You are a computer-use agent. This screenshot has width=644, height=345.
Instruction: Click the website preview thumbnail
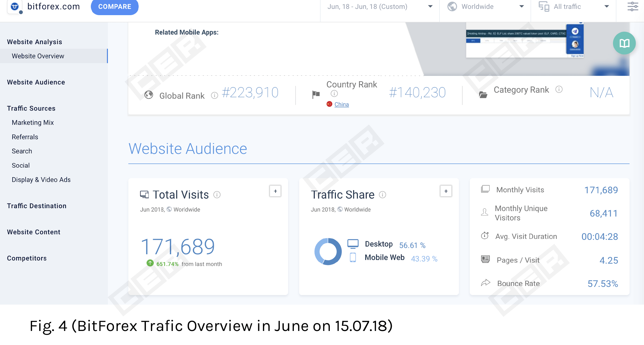coord(525,40)
